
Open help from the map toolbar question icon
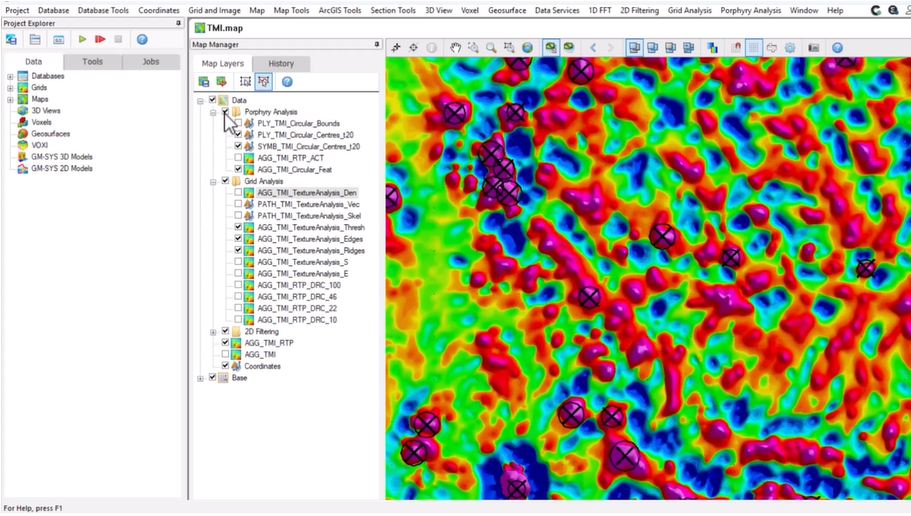[x=837, y=48]
